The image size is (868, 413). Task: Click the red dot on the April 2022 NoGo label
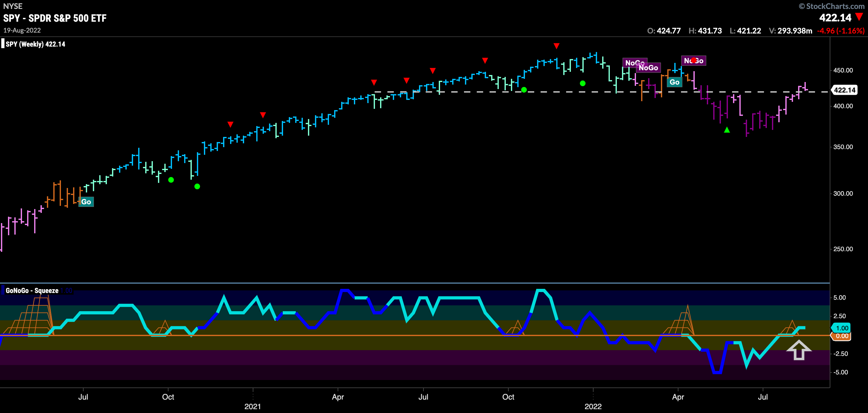693,60
